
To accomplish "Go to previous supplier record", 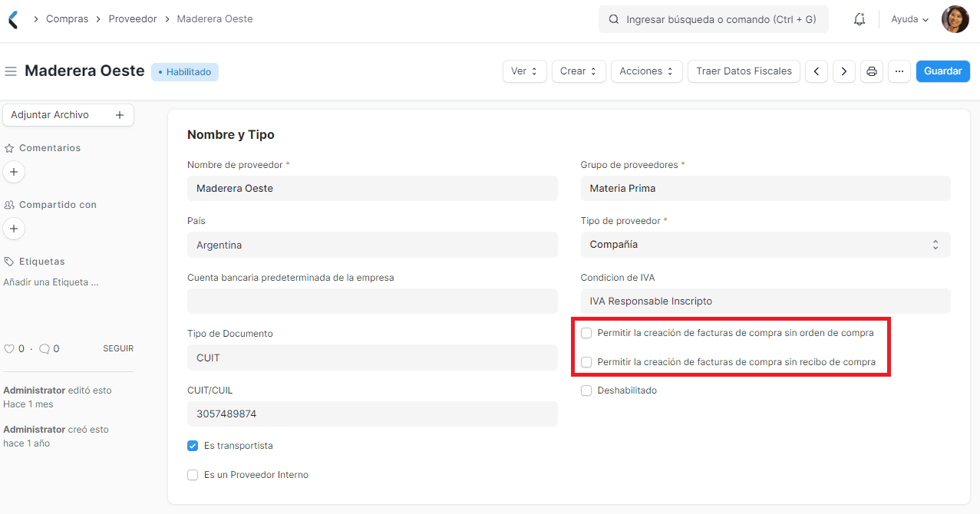I will pyautogui.click(x=817, y=71).
